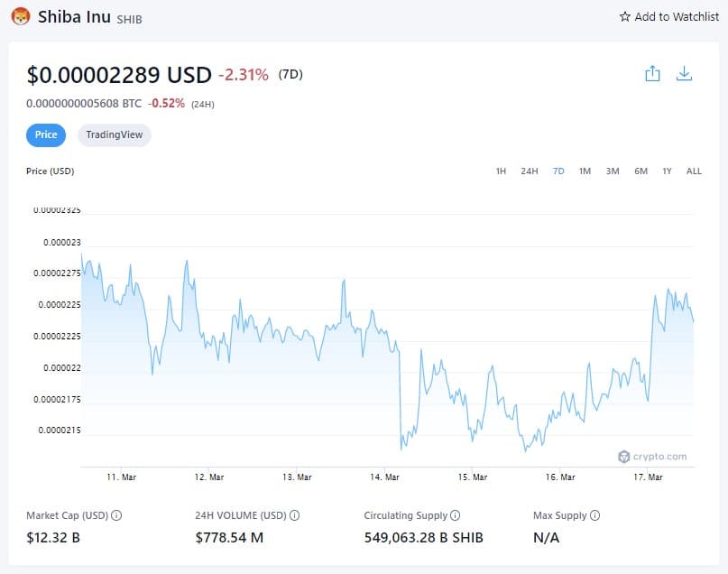Add Shiba Inu to Watchlist
Image resolution: width=728 pixels, height=574 pixels.
669,17
